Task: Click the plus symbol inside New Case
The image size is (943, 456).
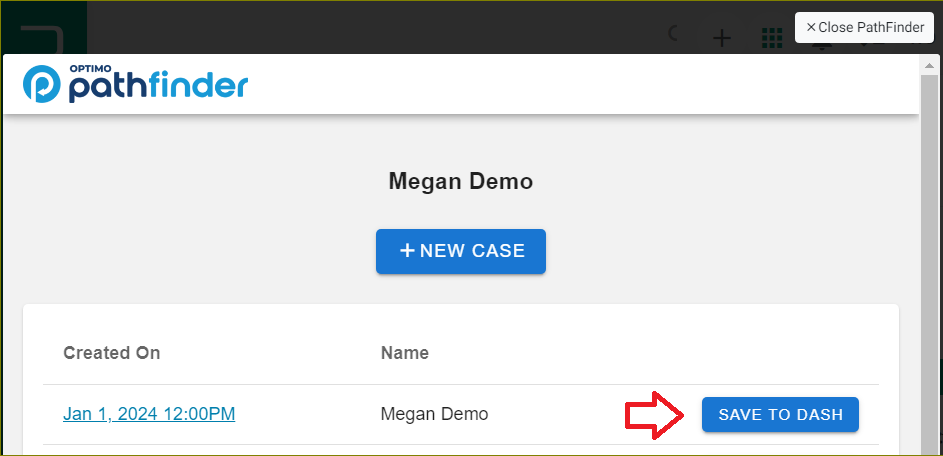Action: pos(407,251)
